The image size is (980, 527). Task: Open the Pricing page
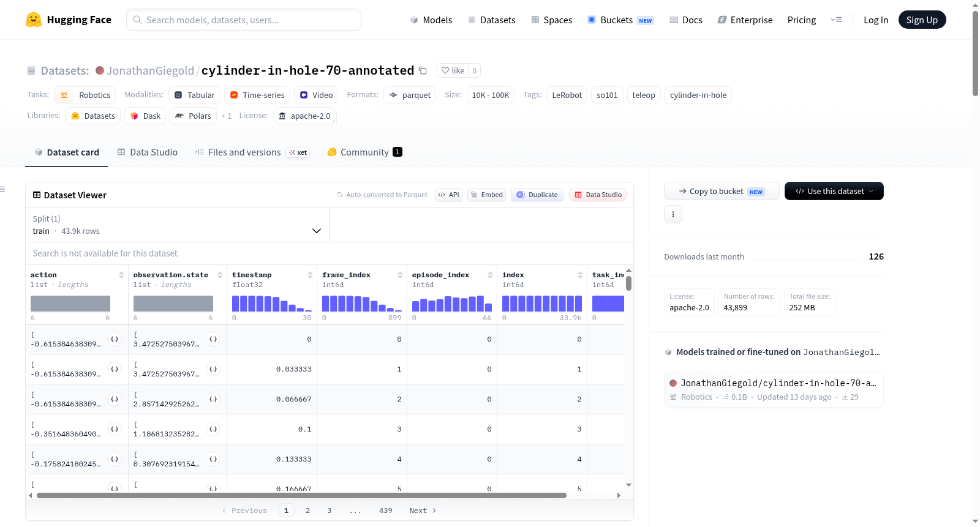802,20
